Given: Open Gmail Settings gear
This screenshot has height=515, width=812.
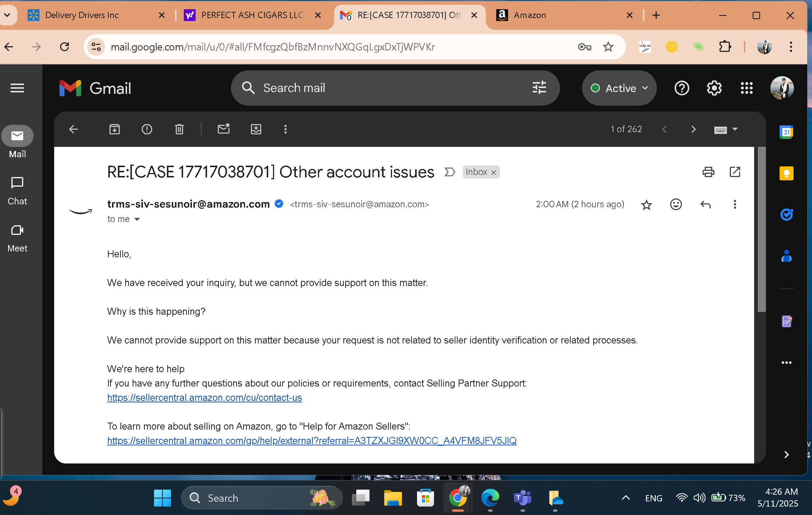Looking at the screenshot, I should (714, 88).
